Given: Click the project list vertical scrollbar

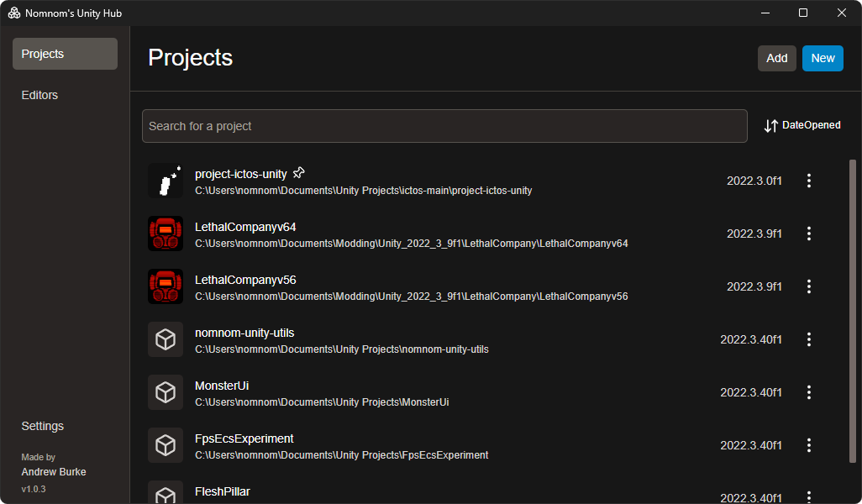Looking at the screenshot, I should click(853, 311).
